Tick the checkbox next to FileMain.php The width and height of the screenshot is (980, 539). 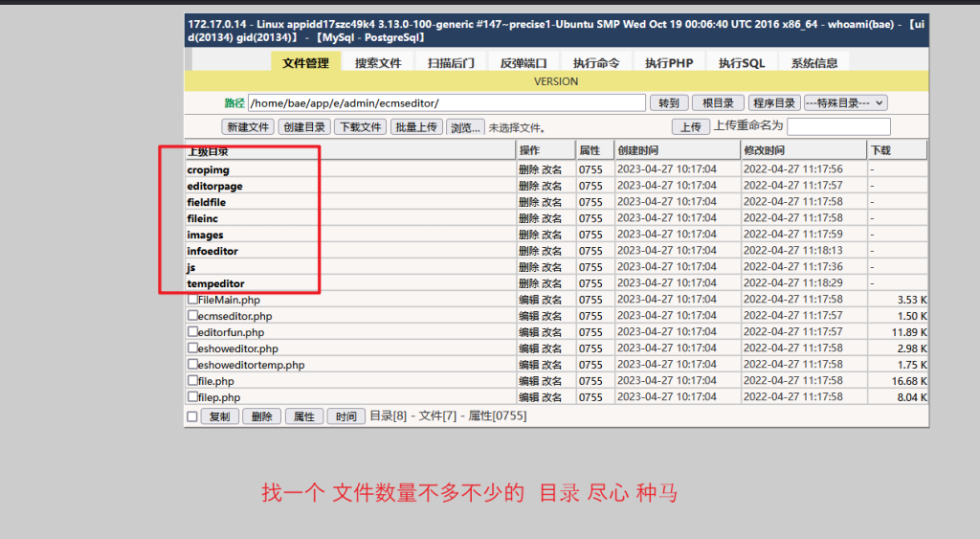pyautogui.click(x=192, y=300)
